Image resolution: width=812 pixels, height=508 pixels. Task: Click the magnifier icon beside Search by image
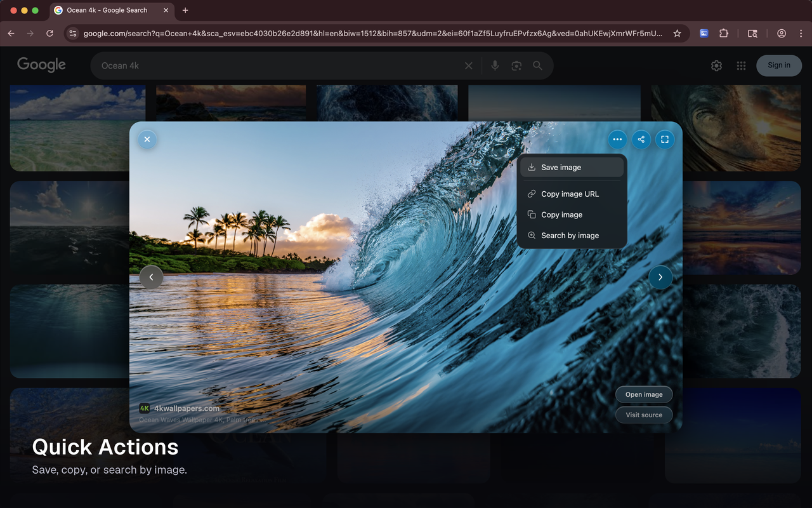(x=532, y=236)
